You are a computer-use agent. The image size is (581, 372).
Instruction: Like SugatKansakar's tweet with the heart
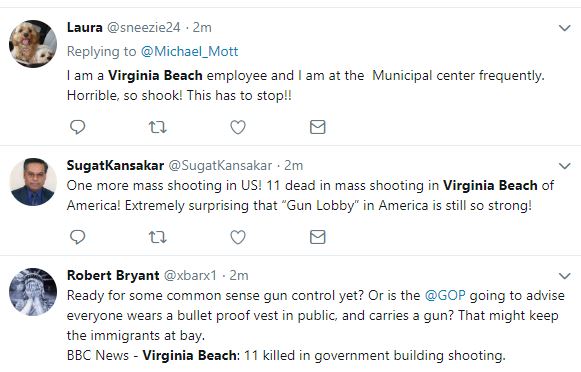[238, 237]
